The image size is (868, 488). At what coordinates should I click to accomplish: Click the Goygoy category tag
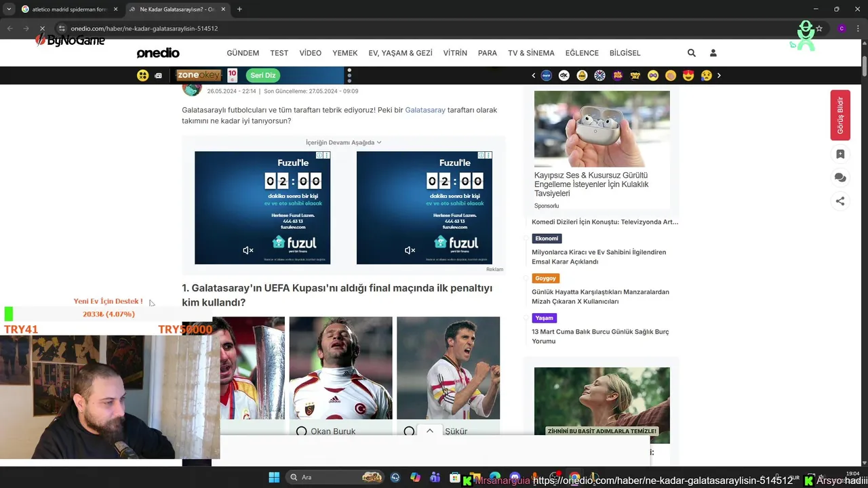coord(546,278)
